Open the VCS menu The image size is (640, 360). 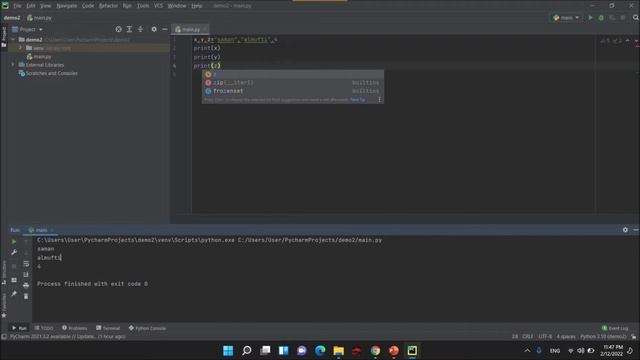pos(158,6)
